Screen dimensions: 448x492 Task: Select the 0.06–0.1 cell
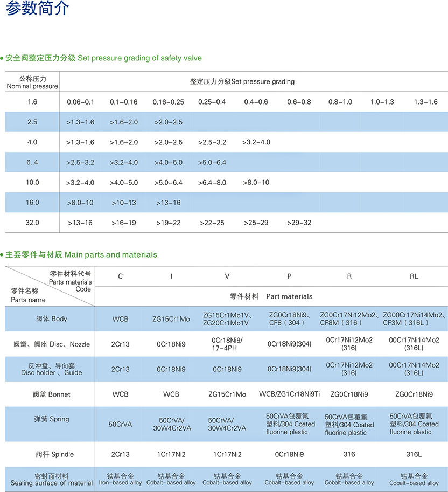(x=80, y=102)
